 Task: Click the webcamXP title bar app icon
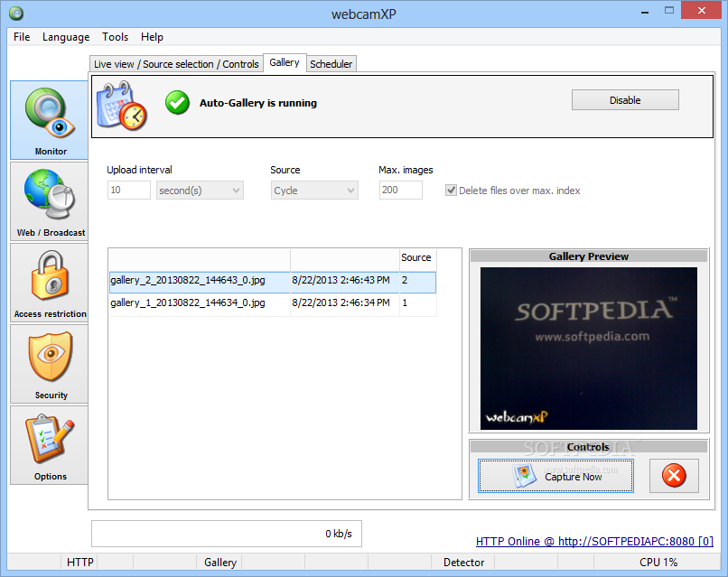(16, 14)
